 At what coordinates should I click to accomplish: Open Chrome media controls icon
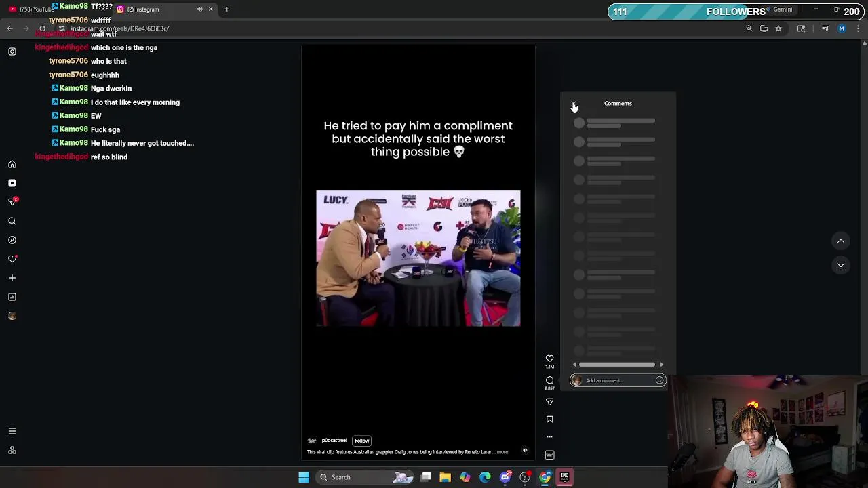click(x=825, y=28)
